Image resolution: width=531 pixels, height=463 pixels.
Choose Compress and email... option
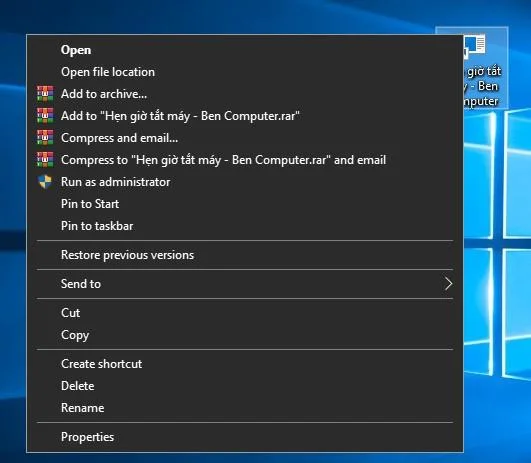[x=245, y=138]
